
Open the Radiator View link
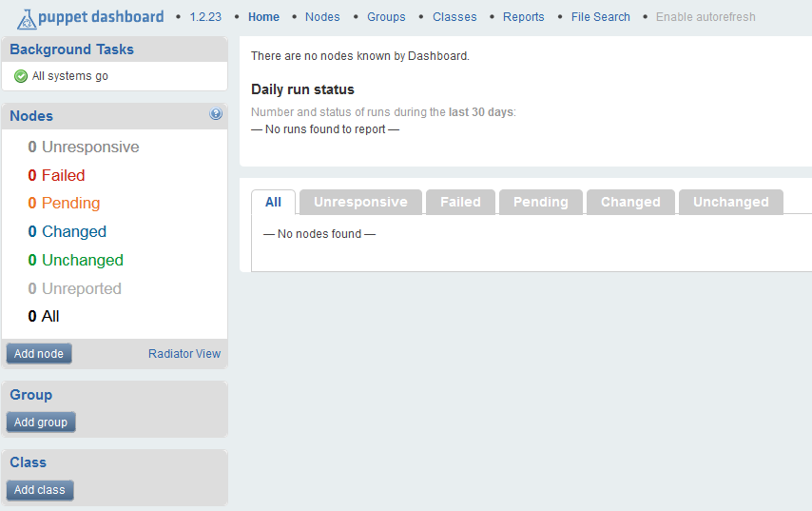click(x=184, y=353)
